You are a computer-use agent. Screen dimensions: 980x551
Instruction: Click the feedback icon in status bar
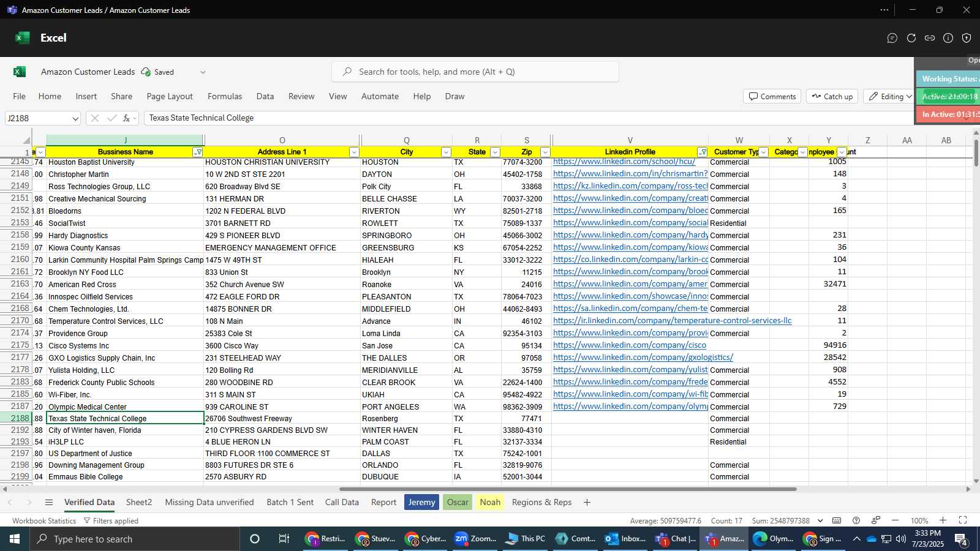876,520
